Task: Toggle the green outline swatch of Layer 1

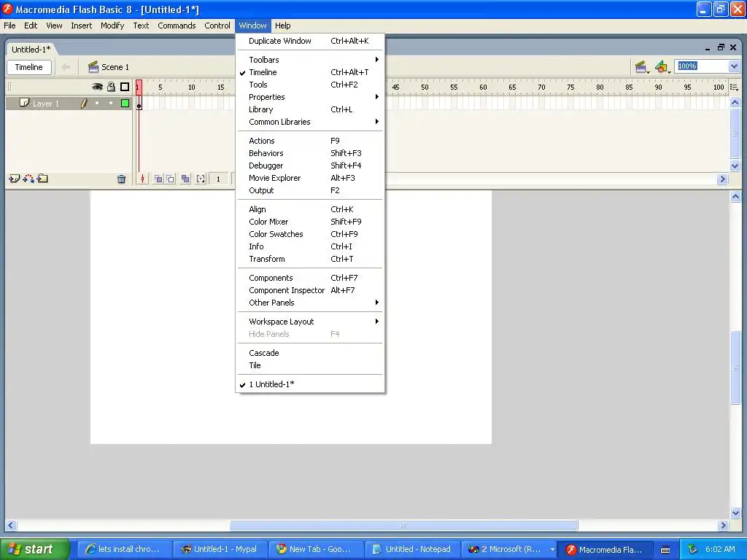Action: [125, 104]
